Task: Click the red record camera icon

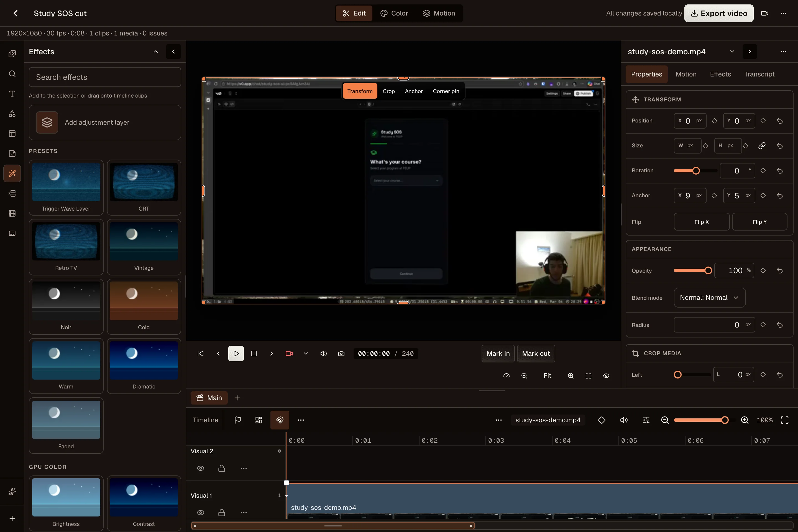Action: tap(289, 354)
